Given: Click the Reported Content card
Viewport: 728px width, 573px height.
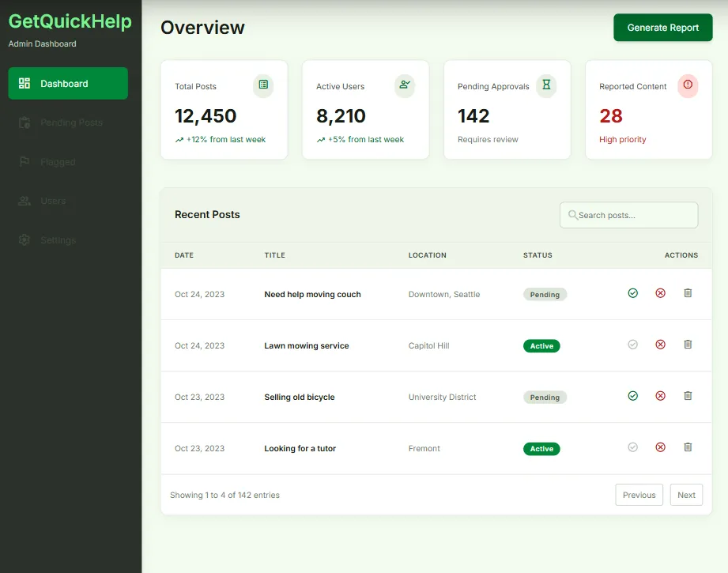Looking at the screenshot, I should (649, 110).
